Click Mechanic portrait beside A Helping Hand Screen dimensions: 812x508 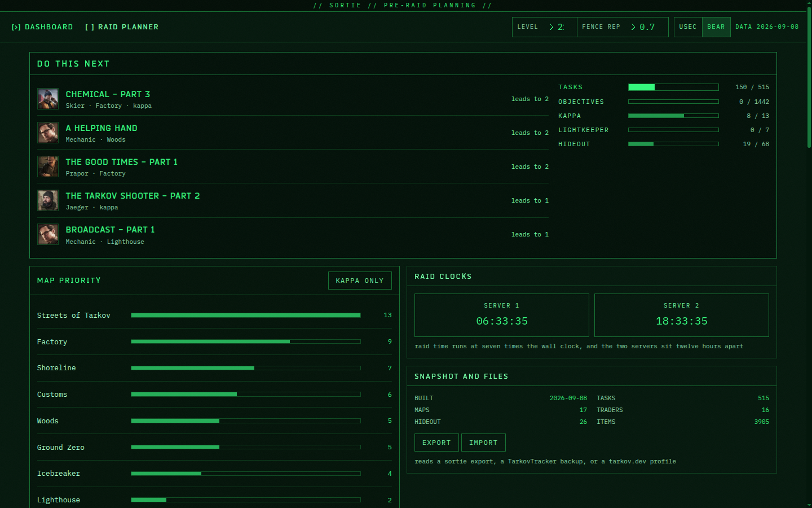[x=48, y=133]
